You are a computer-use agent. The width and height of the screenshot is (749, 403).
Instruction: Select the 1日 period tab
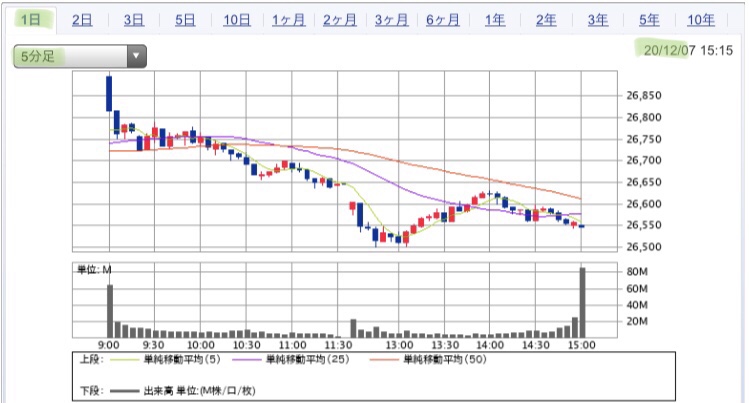click(x=30, y=20)
